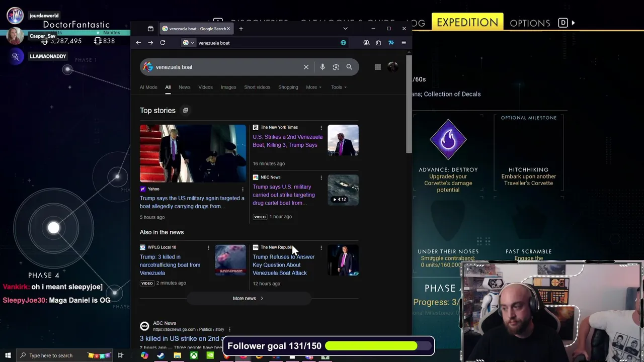Click the More news button
This screenshot has width=644, height=362.
pos(248,298)
